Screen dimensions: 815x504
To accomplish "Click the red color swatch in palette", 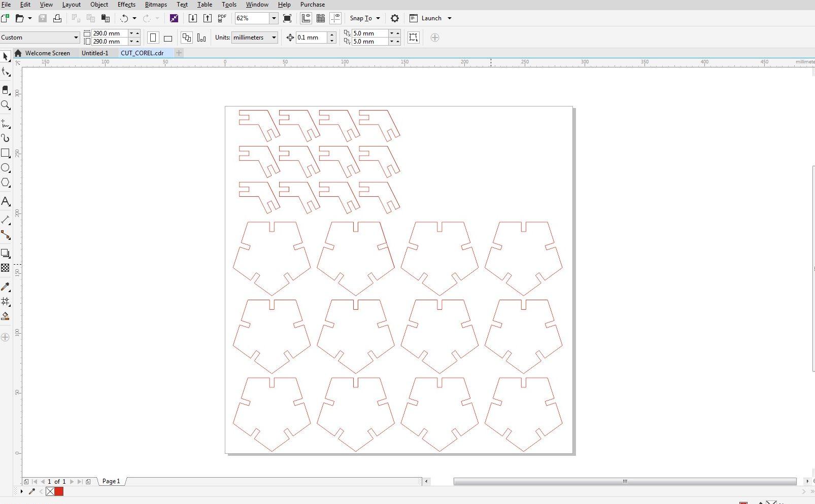I will coord(59,491).
